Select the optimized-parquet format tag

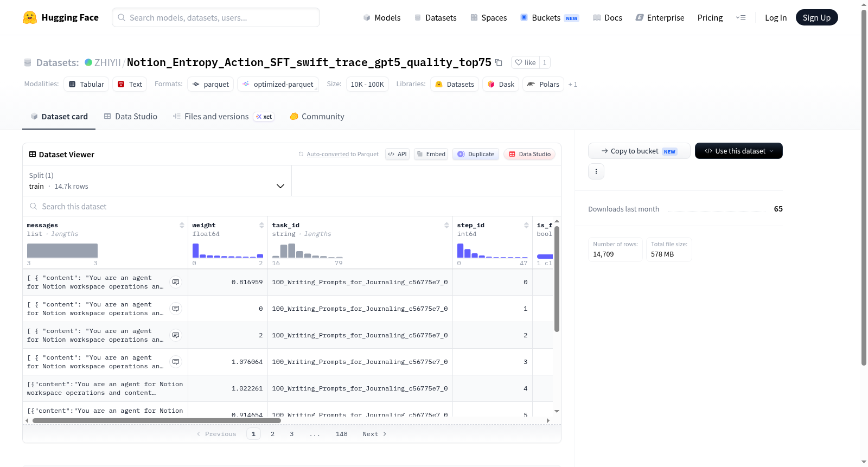pyautogui.click(x=278, y=84)
